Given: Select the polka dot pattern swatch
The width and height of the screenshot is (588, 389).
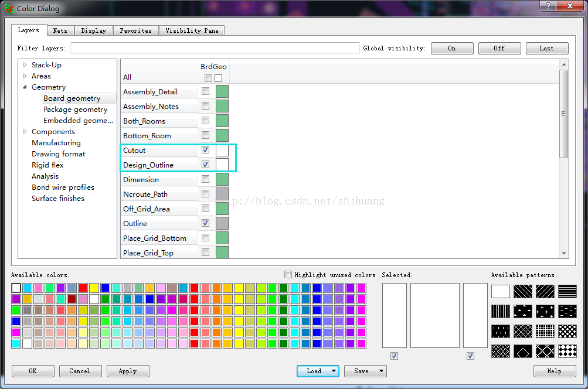Looking at the screenshot, I should (567, 331).
